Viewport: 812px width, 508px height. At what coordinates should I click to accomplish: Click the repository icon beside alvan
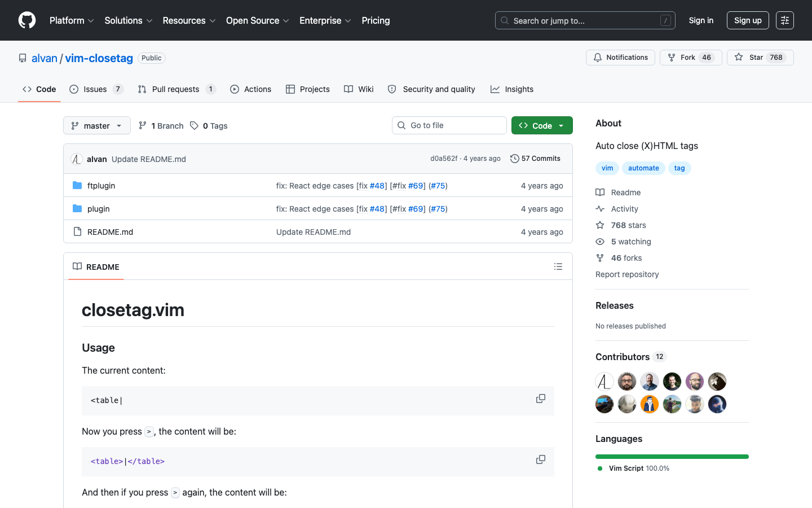[x=23, y=58]
